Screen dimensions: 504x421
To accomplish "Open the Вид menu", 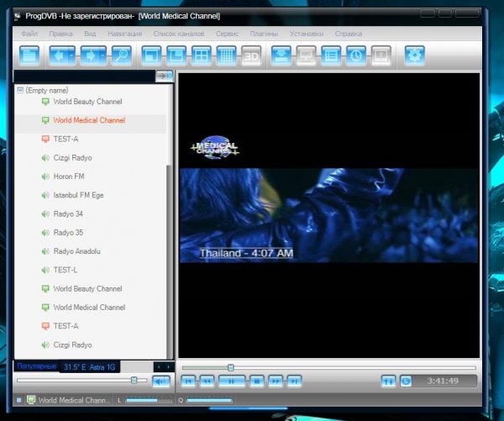I will point(90,34).
